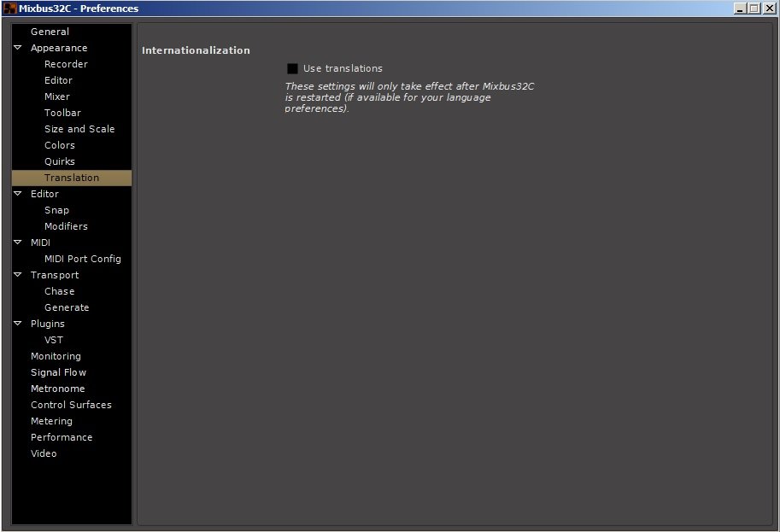Viewport: 780px width, 532px height.
Task: Open the Colors settings page
Action: coord(59,145)
